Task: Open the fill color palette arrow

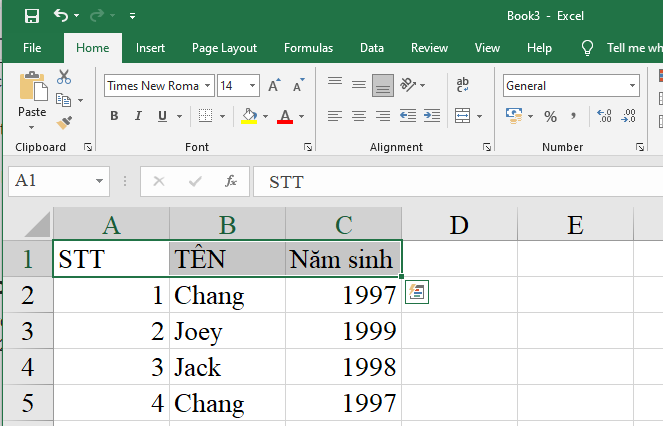Action: [266, 116]
